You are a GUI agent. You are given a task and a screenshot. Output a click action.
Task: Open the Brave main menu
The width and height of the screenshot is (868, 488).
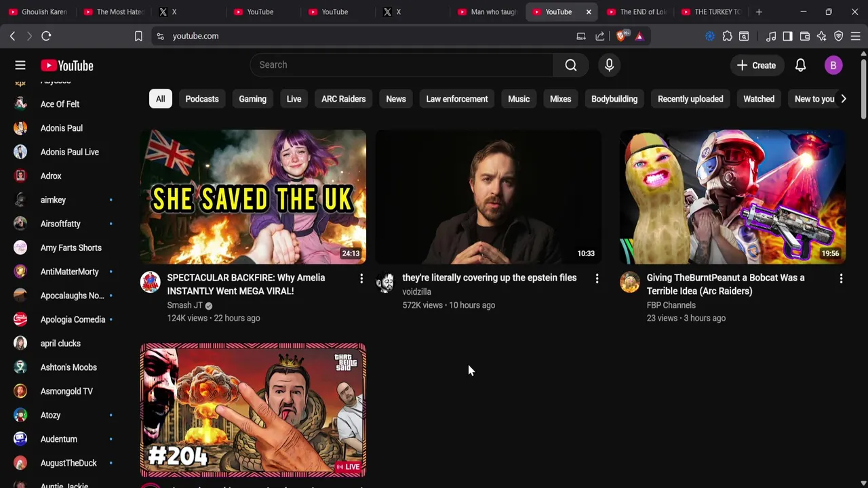856,36
